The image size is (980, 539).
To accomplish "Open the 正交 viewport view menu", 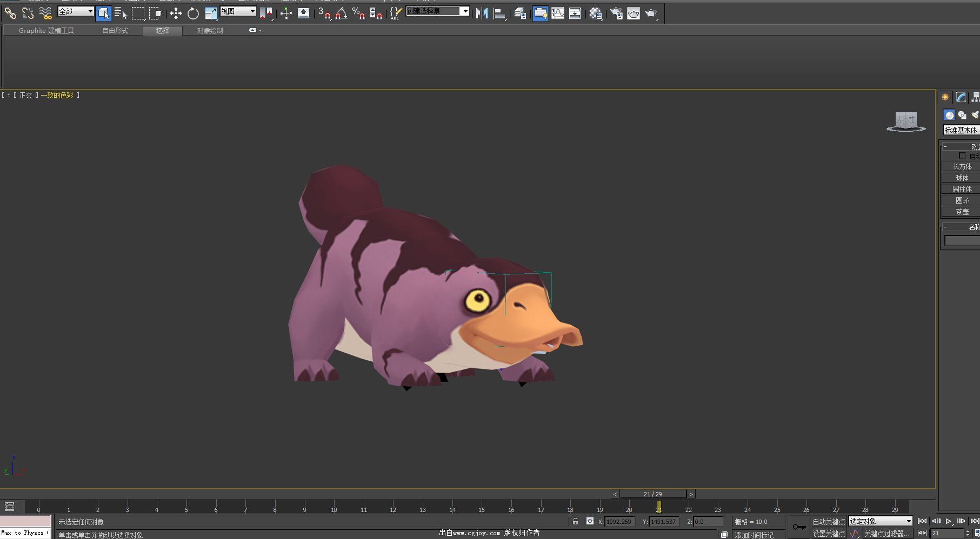I will [x=26, y=95].
